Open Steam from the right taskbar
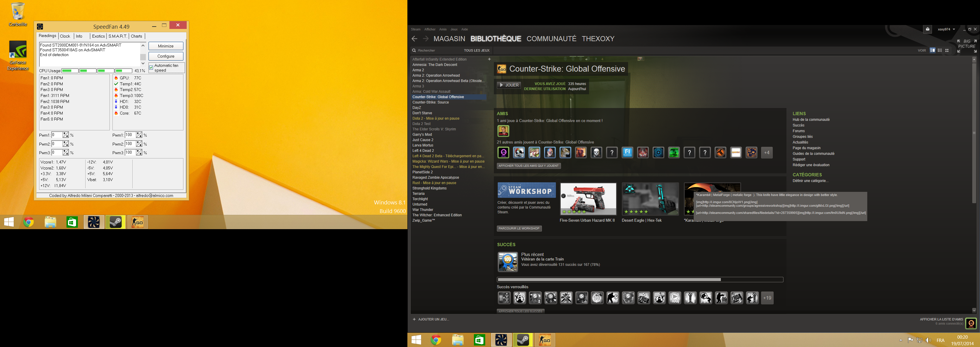This screenshot has width=980, height=347. (x=523, y=340)
